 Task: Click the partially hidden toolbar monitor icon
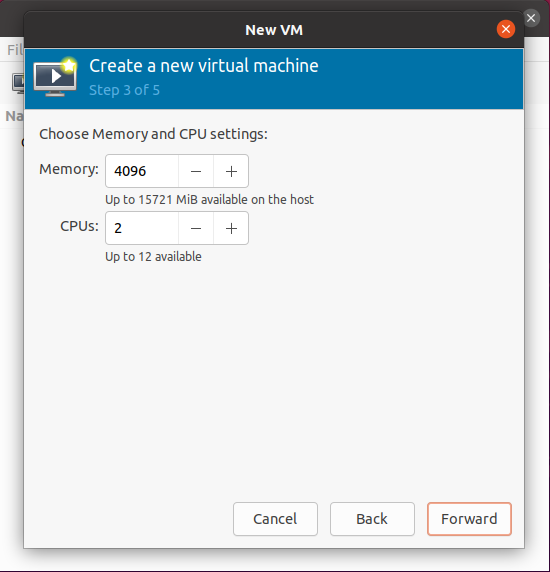tap(18, 83)
